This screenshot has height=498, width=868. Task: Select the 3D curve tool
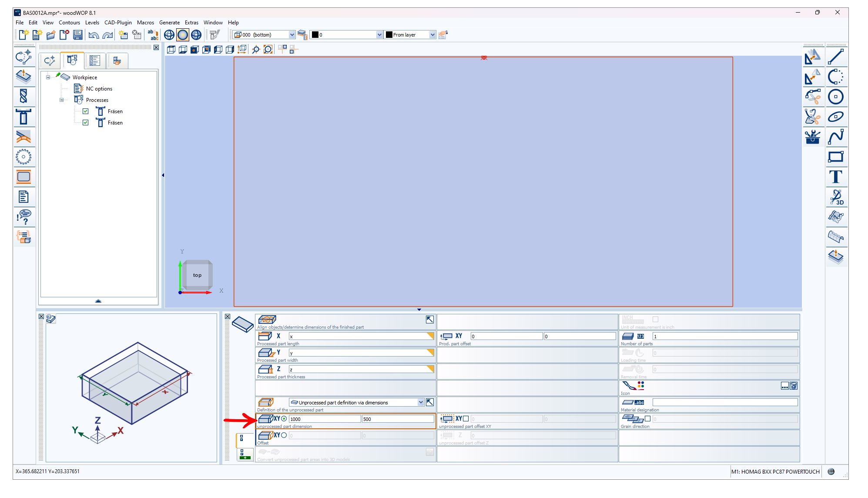click(836, 197)
